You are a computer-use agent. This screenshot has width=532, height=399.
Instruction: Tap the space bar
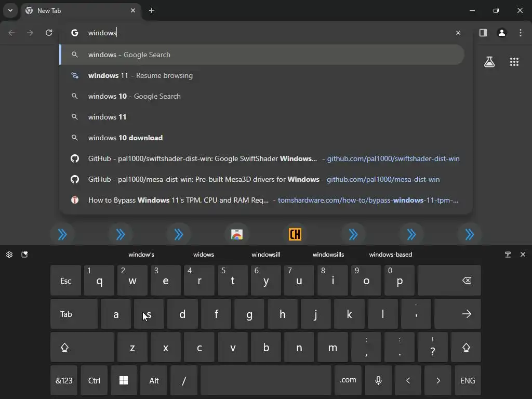click(266, 380)
